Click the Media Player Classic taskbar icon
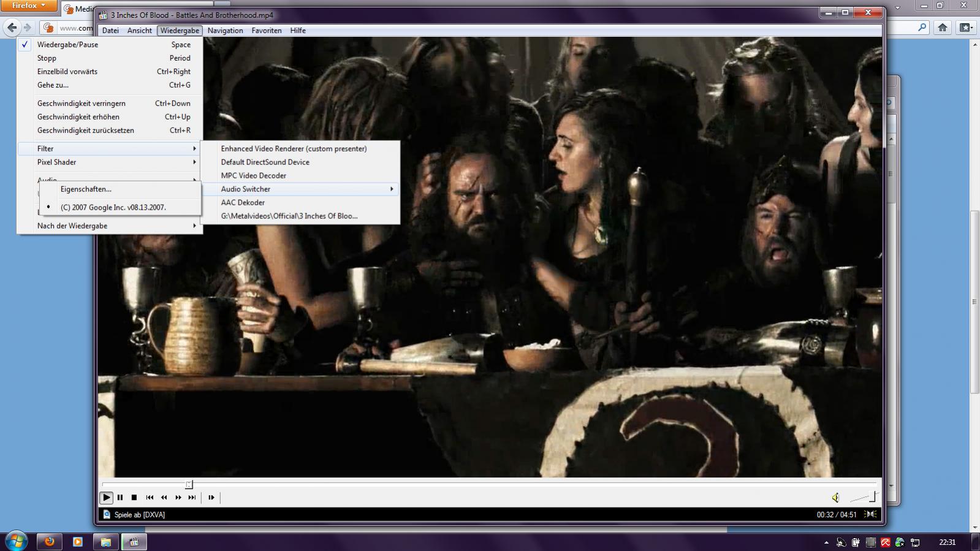980x551 pixels. click(134, 542)
